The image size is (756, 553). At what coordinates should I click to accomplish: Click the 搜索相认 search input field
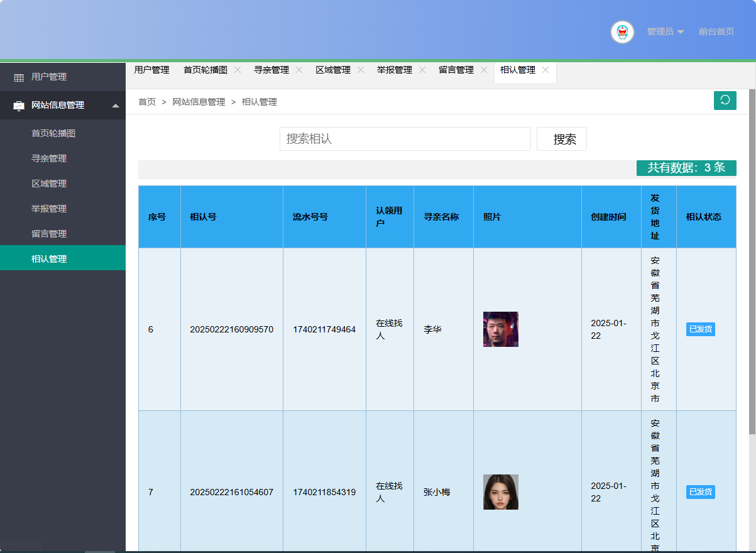(x=405, y=139)
